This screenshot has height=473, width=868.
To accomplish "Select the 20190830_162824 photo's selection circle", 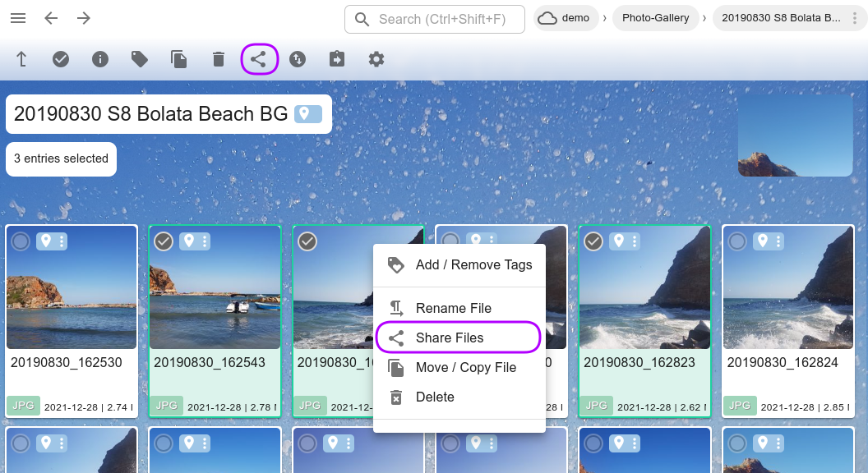I will (x=736, y=241).
